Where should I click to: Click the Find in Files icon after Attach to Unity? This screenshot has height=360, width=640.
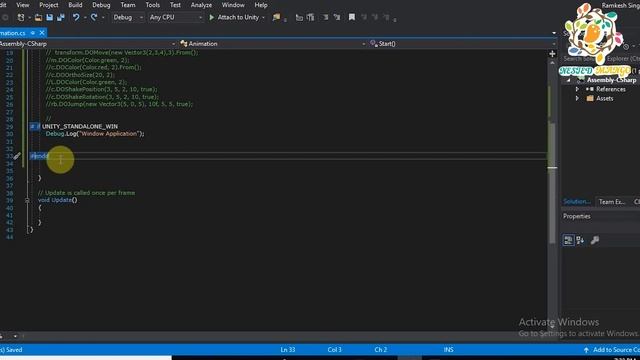[x=277, y=17]
